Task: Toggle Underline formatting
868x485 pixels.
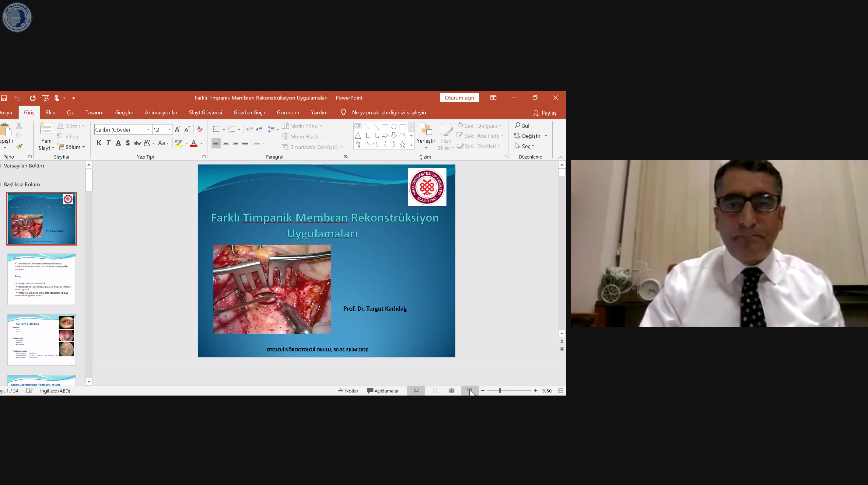Action: coord(118,143)
